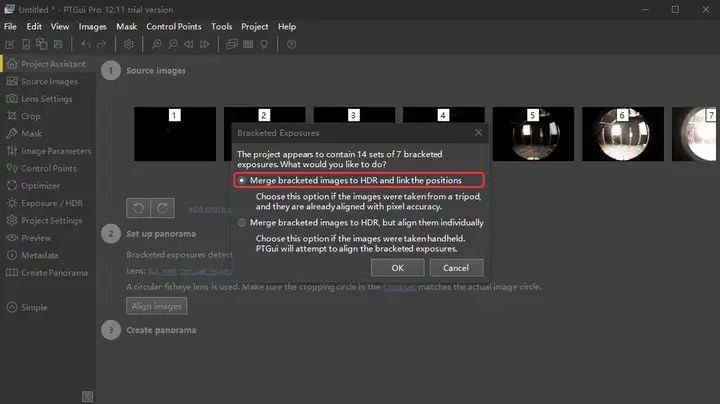Rotate images clockwise button
Viewport: 720px width, 404px height.
(x=163, y=208)
